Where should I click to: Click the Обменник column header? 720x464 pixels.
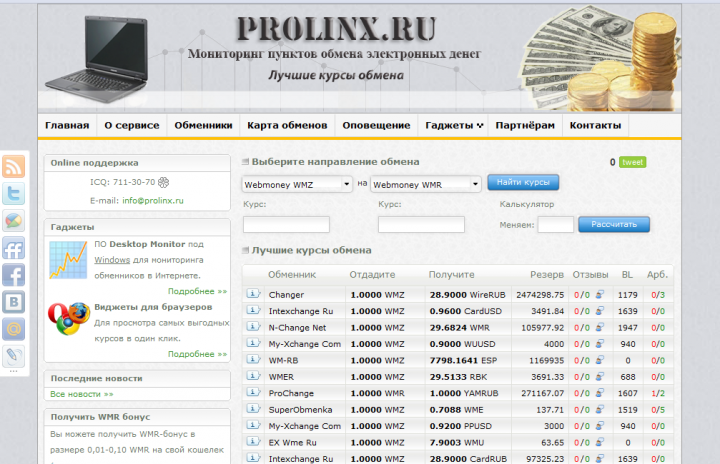pos(292,275)
